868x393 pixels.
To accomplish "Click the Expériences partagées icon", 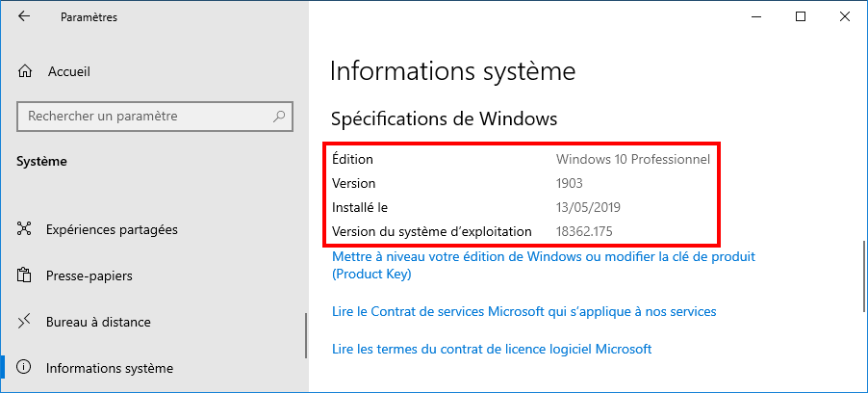I will (x=24, y=229).
